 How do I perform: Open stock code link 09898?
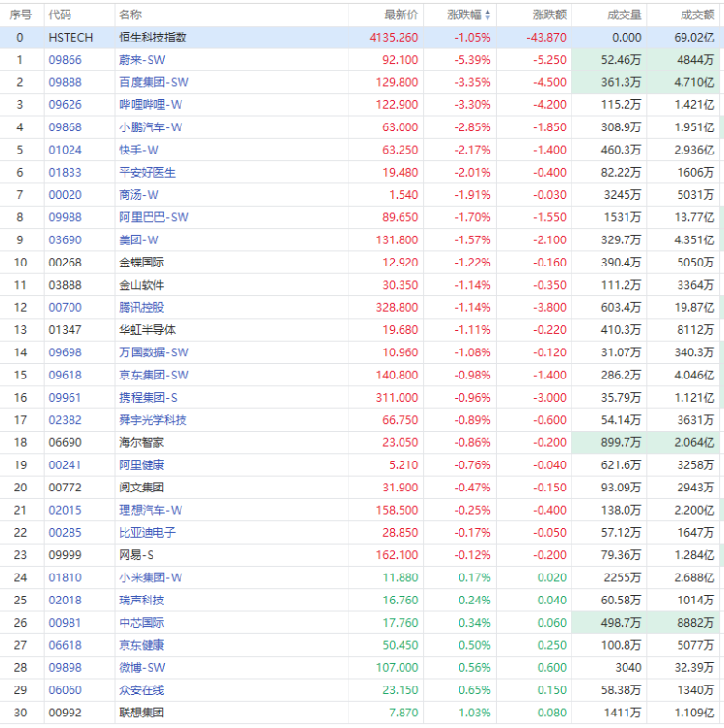(x=65, y=667)
